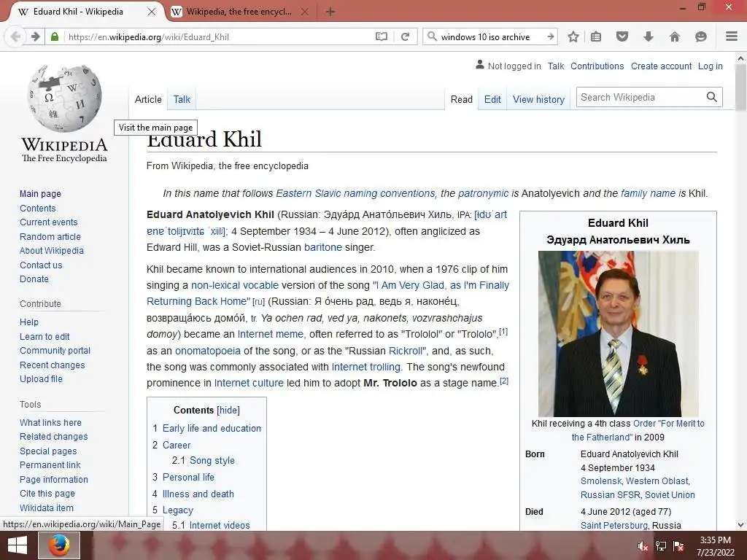
Task: Select the Article tab
Action: coord(148,99)
